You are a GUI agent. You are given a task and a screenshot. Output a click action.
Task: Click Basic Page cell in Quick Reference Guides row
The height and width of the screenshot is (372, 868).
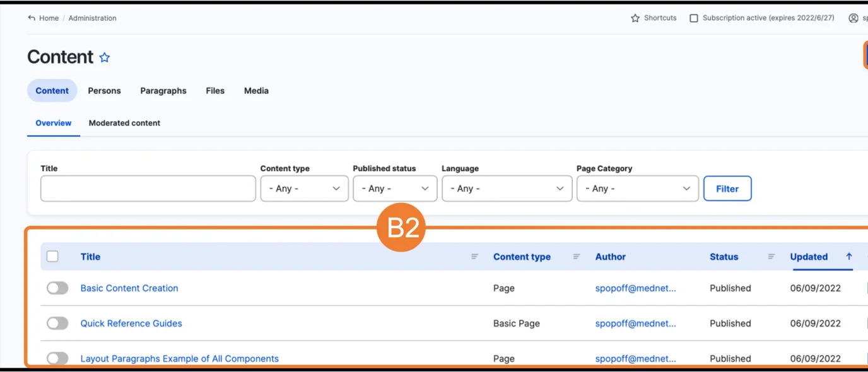tap(517, 323)
